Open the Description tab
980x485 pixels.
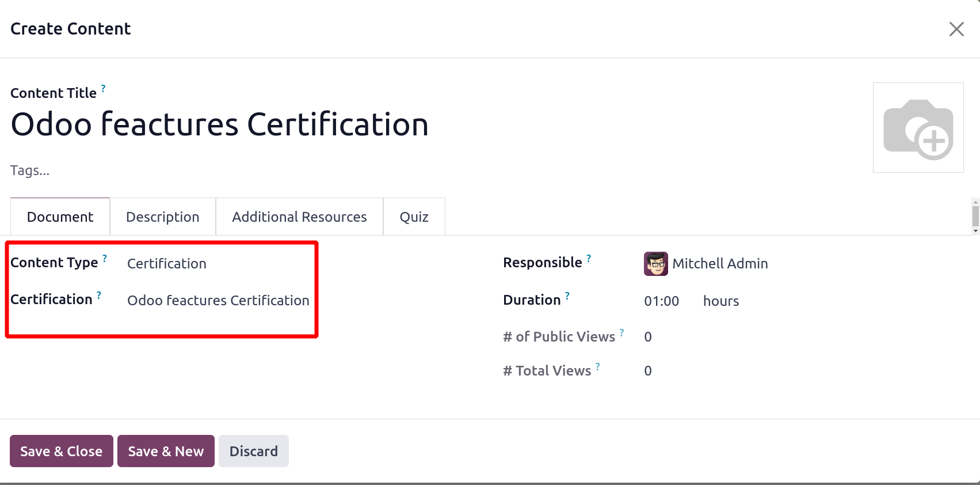[163, 217]
